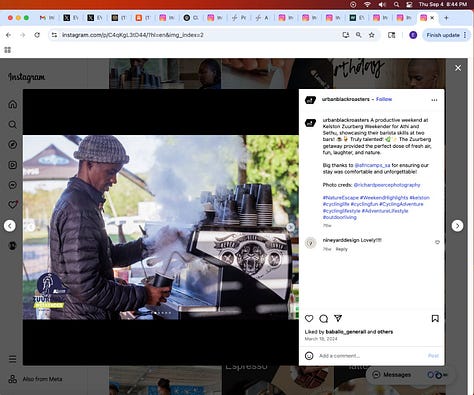Switch to the first X (Twitter) tab
The image size is (474, 395).
(71, 18)
